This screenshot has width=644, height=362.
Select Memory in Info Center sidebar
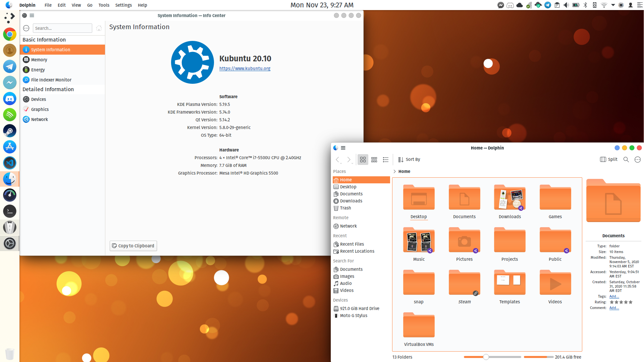pyautogui.click(x=62, y=60)
